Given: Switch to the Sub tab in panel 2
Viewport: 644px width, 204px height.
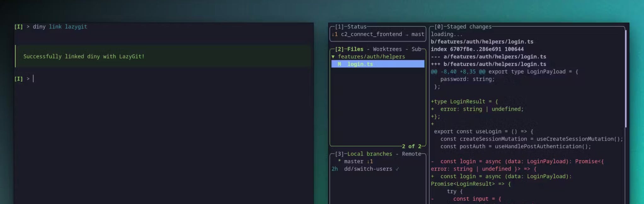Looking at the screenshot, I should click(416, 49).
